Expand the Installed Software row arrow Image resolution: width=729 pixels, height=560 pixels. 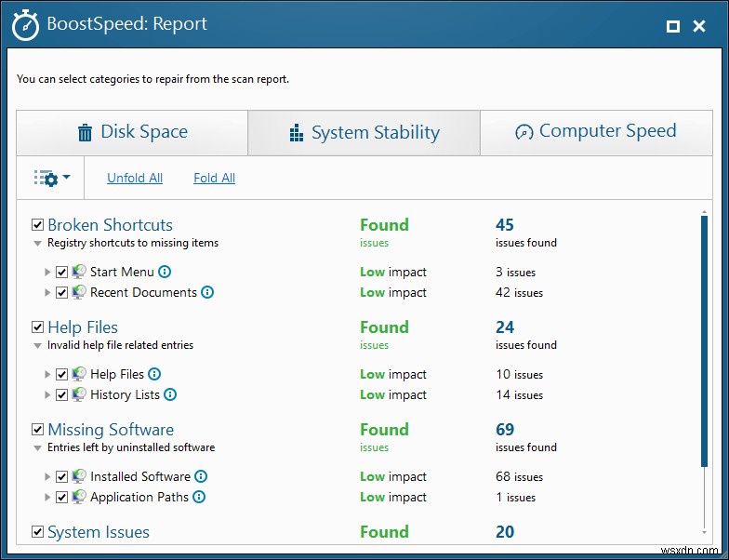(47, 476)
